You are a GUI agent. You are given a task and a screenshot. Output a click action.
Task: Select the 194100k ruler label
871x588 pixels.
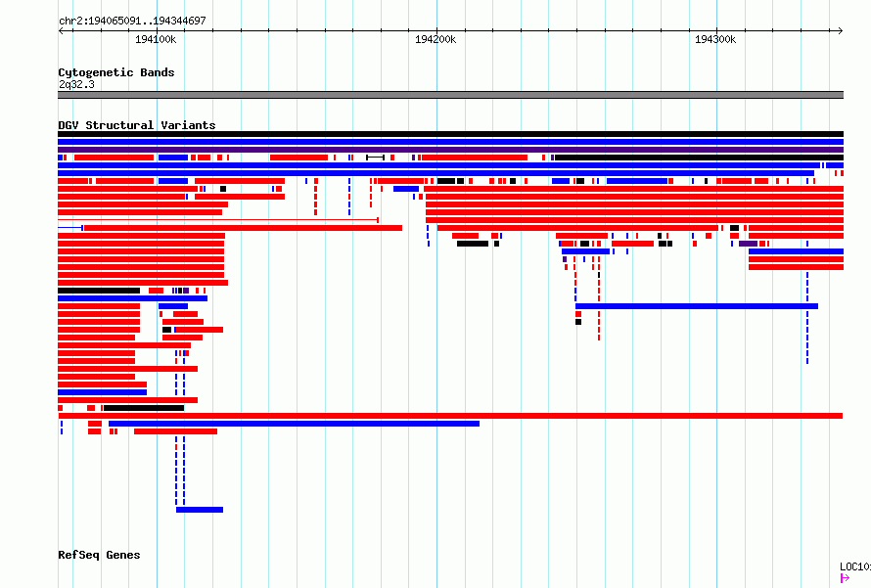pos(156,39)
